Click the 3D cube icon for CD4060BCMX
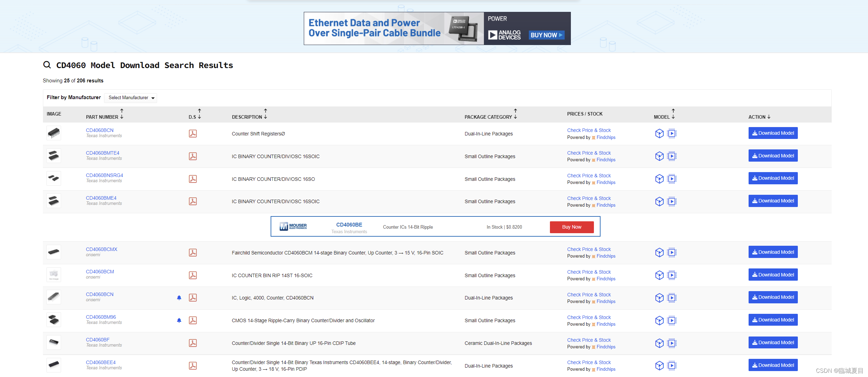This screenshot has height=377, width=868. tap(659, 252)
